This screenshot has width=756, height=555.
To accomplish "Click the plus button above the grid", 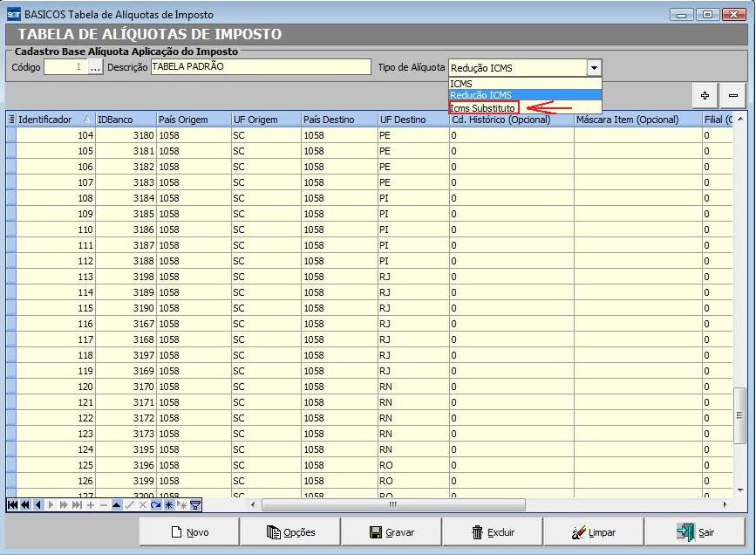I will [705, 95].
